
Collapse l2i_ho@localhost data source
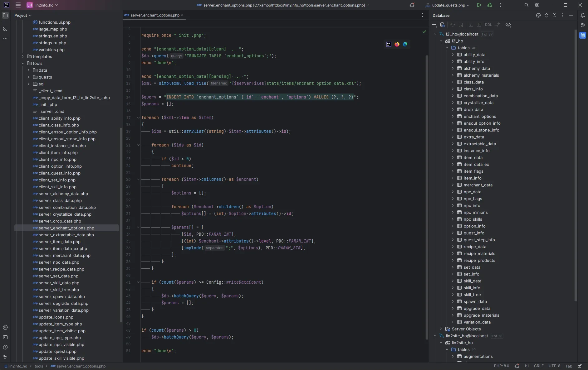point(435,34)
